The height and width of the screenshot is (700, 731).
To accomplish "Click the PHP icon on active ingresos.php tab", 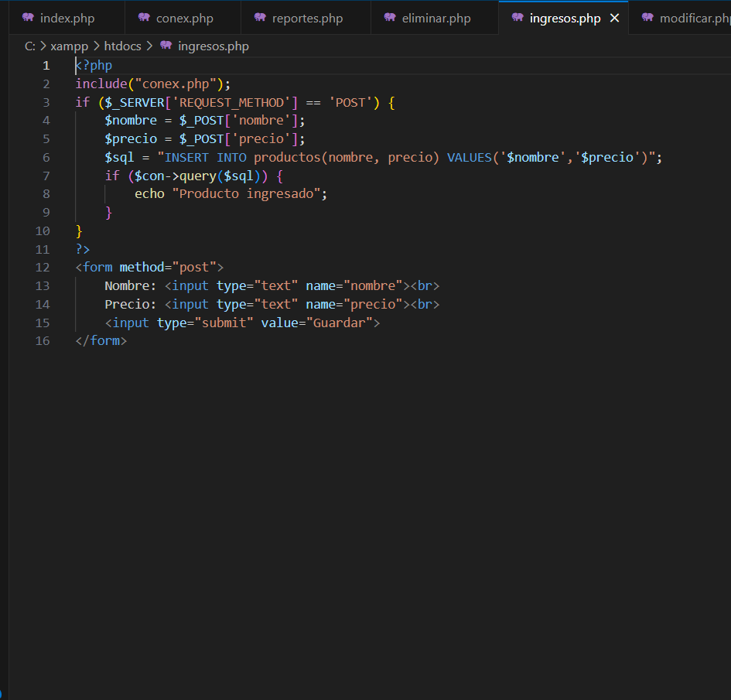I will click(x=518, y=18).
